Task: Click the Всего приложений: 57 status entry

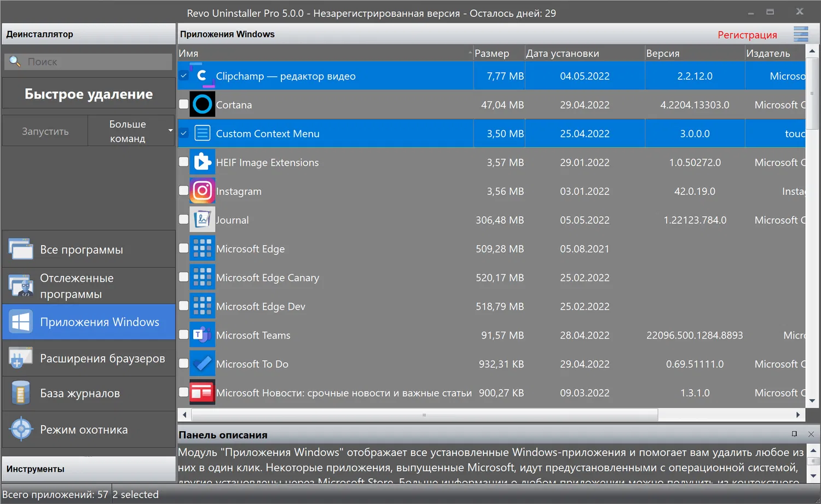Action: 55,494
